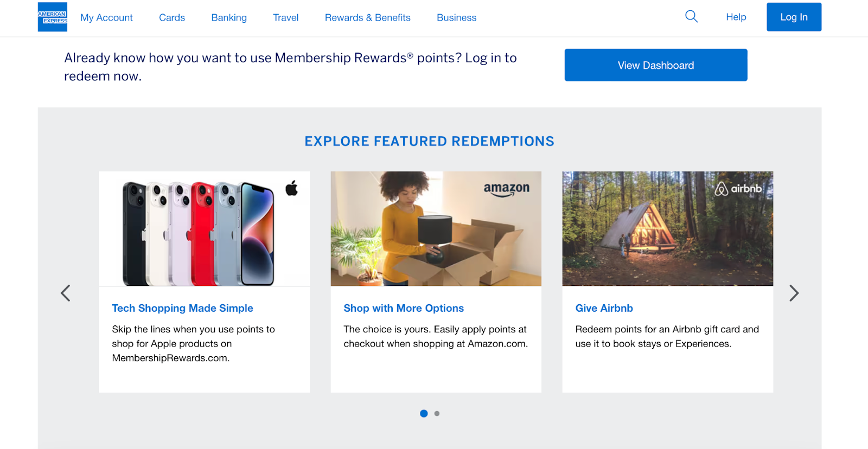Open the Travel menu item
This screenshot has width=868, height=449.
click(286, 17)
